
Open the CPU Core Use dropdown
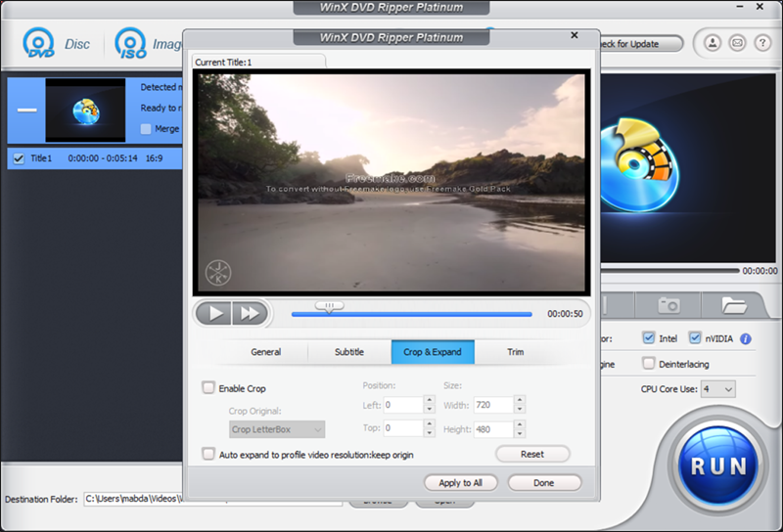coord(718,389)
